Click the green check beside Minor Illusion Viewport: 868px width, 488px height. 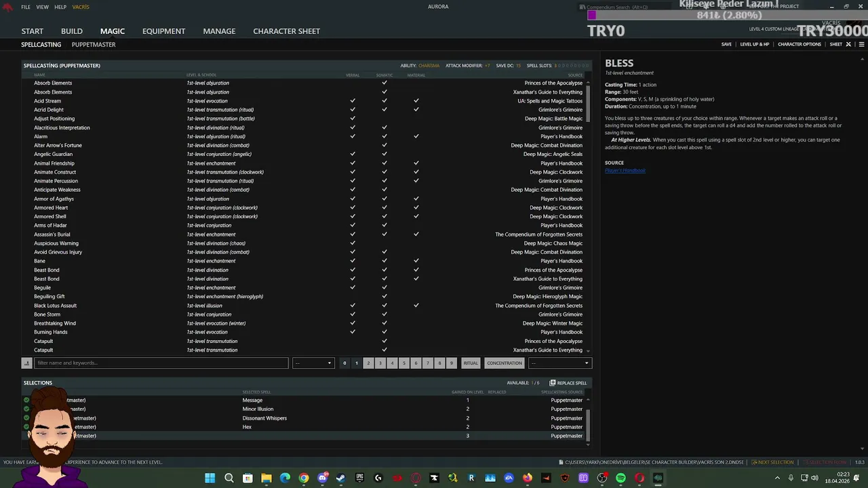(x=26, y=409)
